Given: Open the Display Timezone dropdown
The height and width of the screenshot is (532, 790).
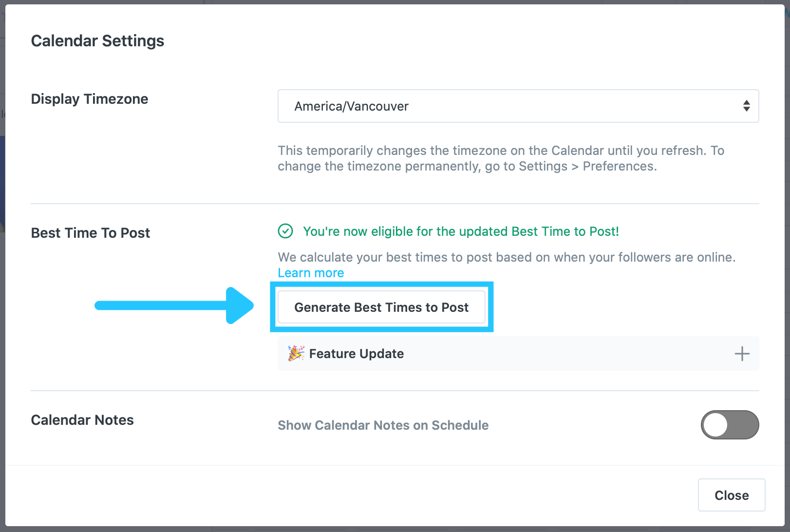Looking at the screenshot, I should [x=518, y=106].
